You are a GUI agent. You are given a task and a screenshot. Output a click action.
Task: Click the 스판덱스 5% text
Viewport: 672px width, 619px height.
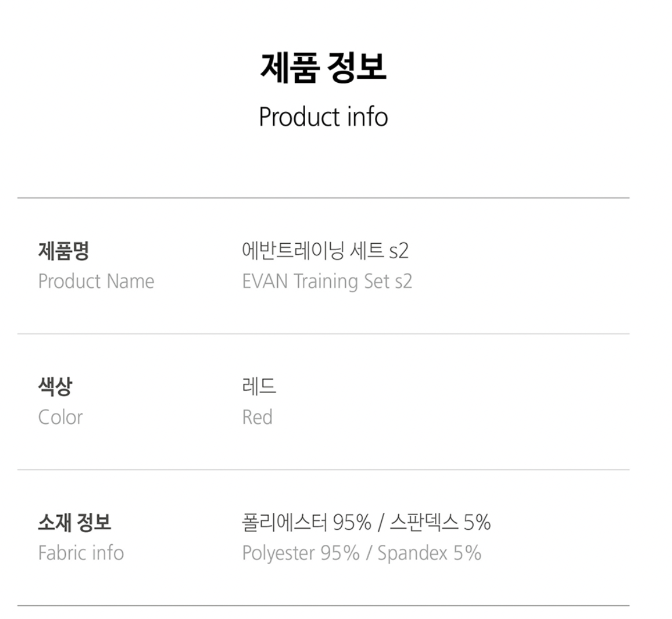tap(440, 522)
